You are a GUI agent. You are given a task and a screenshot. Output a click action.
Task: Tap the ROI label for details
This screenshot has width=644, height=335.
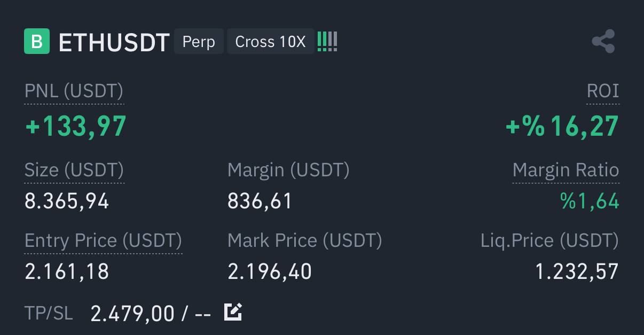603,91
